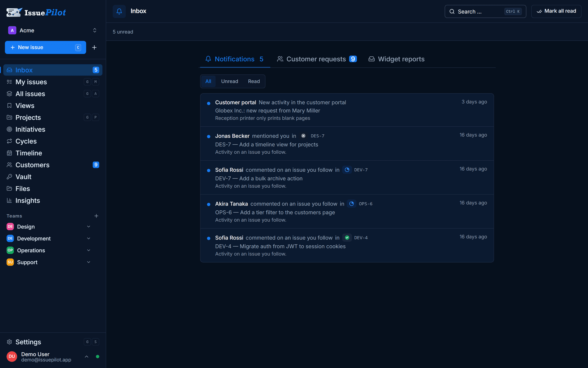Viewport: 588px width, 368px height.
Task: Click the 5 unread label
Action: coord(123,32)
